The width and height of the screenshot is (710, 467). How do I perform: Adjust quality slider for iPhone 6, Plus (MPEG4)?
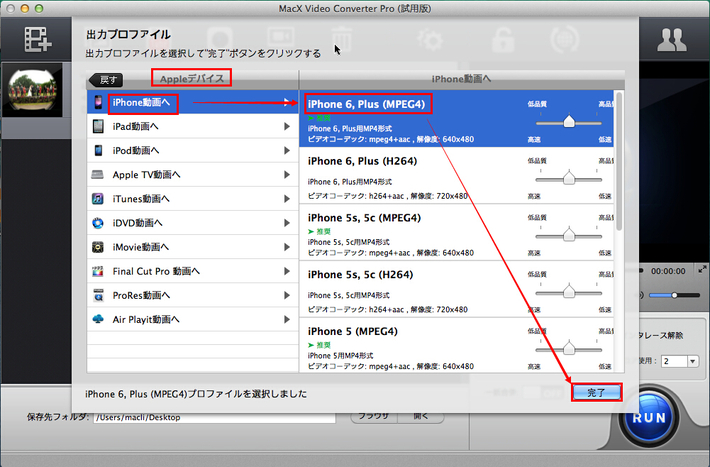click(x=569, y=122)
